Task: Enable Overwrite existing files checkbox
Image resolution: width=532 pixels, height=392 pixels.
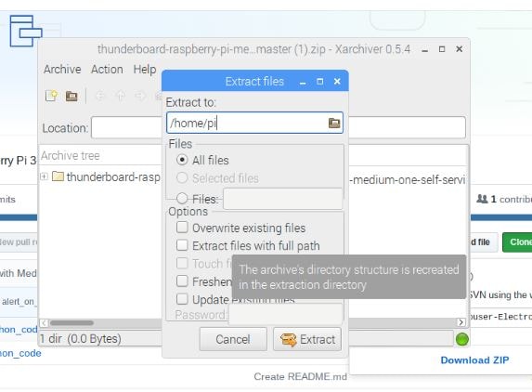Action: point(182,228)
